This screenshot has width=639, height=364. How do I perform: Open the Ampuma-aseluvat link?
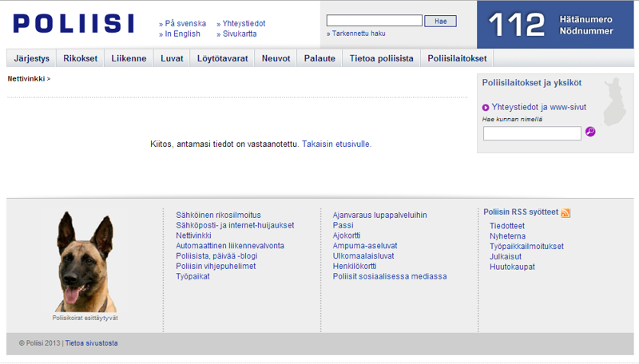point(365,246)
